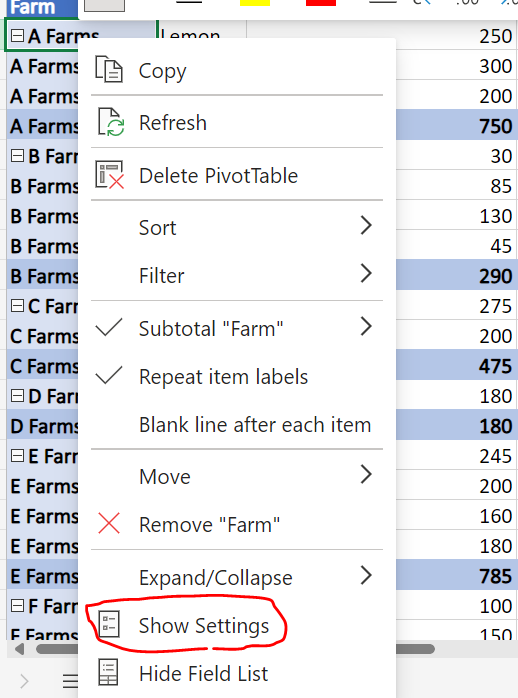This screenshot has width=518, height=698.
Task: Click the Refresh icon with green arrows
Action: [110, 122]
